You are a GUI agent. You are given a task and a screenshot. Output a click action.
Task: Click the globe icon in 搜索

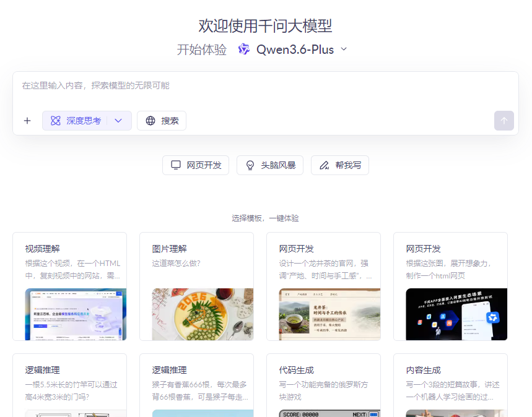pos(150,121)
